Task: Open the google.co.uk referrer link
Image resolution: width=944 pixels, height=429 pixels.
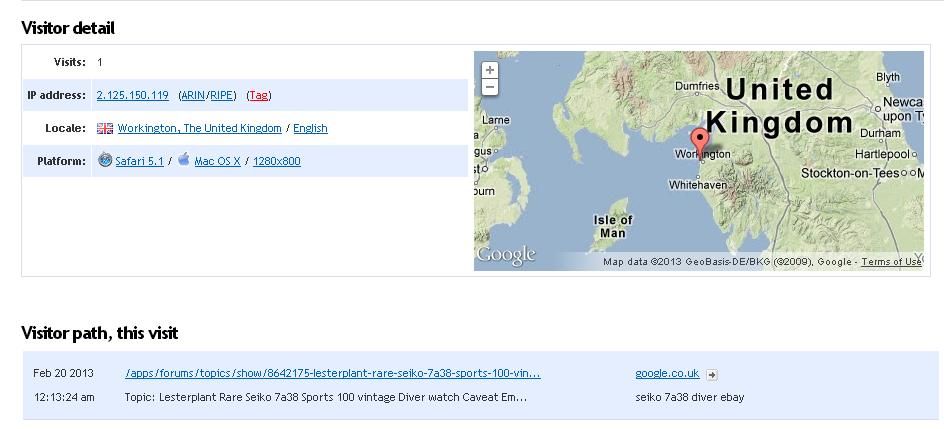Action: coord(667,374)
